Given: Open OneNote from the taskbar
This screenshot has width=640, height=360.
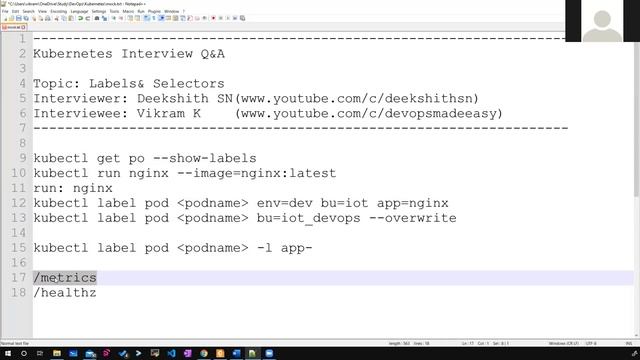Looking at the screenshot, I should coord(188,353).
